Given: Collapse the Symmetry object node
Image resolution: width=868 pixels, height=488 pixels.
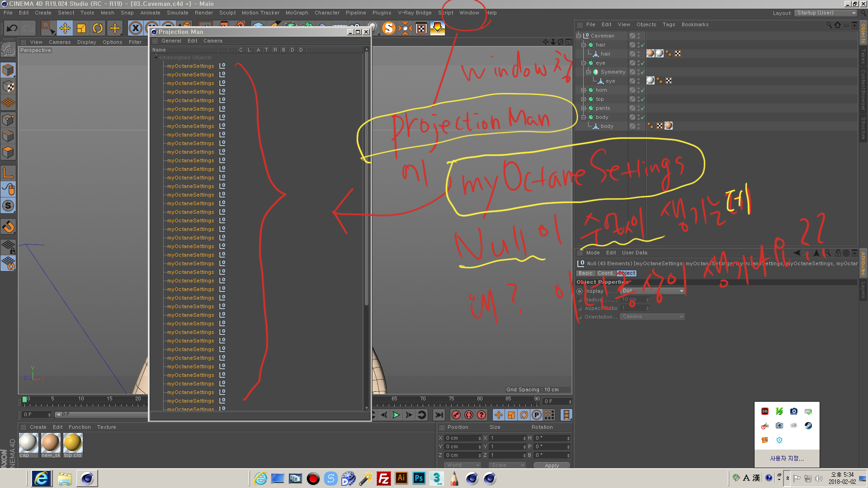Looking at the screenshot, I should coord(589,72).
